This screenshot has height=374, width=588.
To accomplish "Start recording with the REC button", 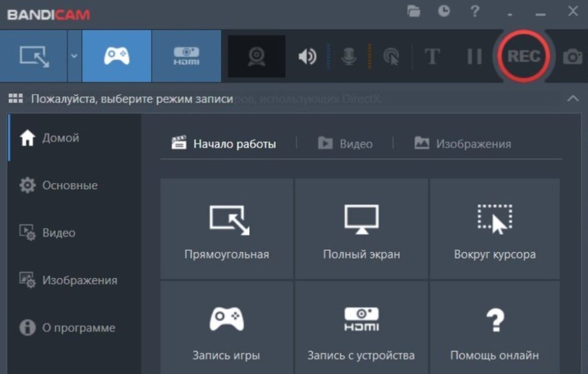I will pyautogui.click(x=524, y=56).
